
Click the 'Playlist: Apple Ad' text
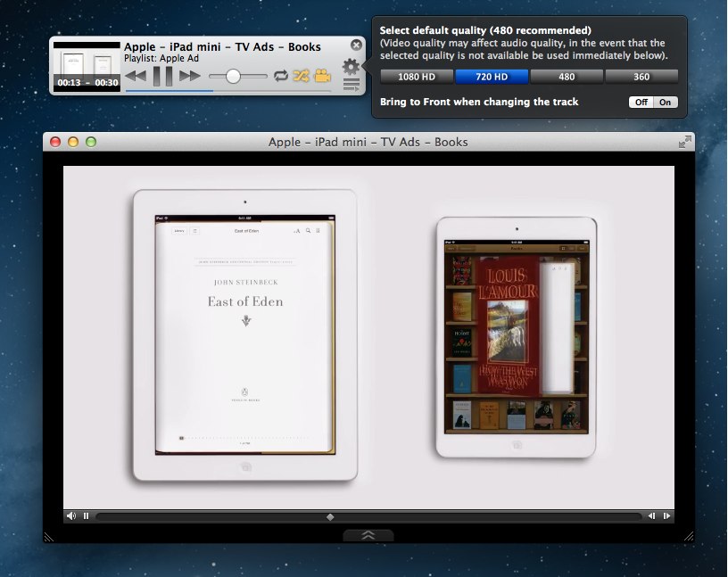coord(161,59)
